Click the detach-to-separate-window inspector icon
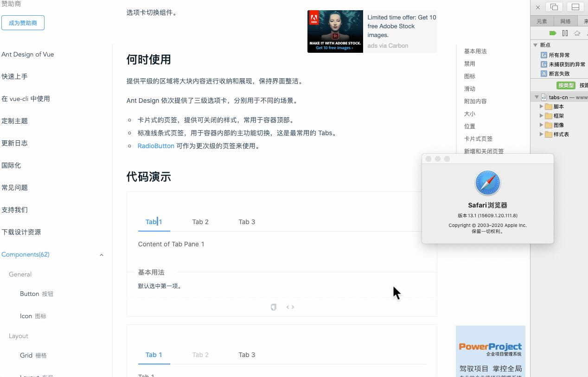 (x=554, y=7)
